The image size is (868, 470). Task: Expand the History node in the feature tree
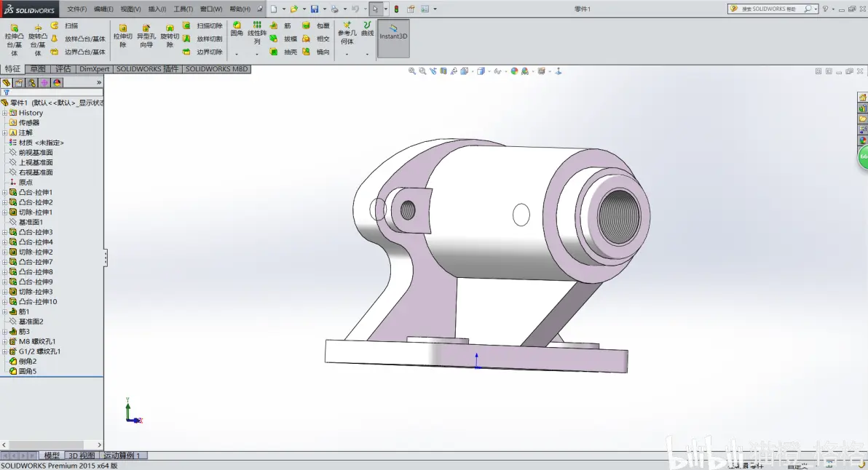[5, 113]
